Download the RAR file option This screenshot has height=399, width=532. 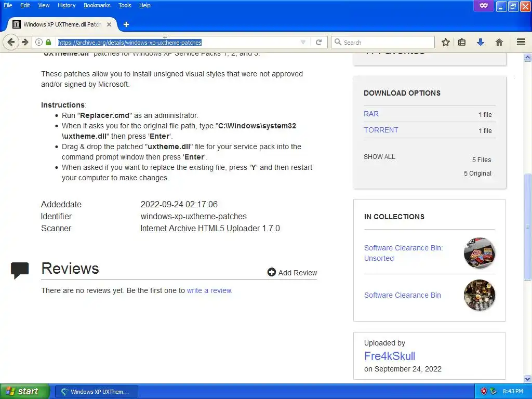point(371,114)
